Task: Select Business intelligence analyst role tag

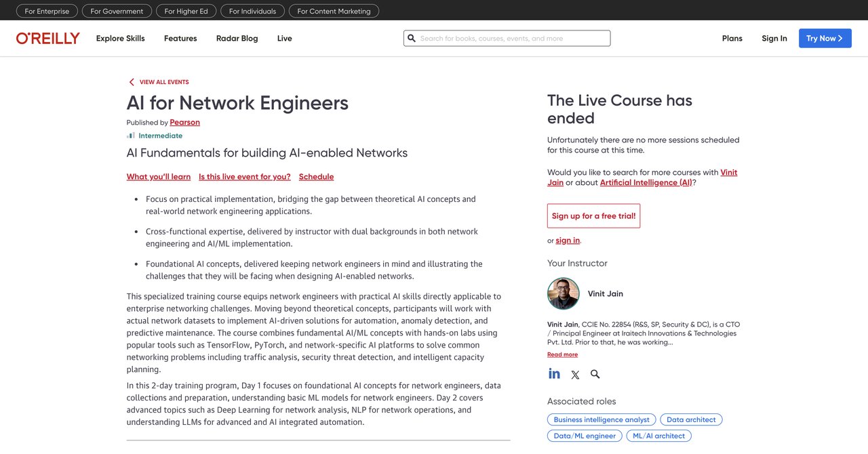Action: point(601,419)
